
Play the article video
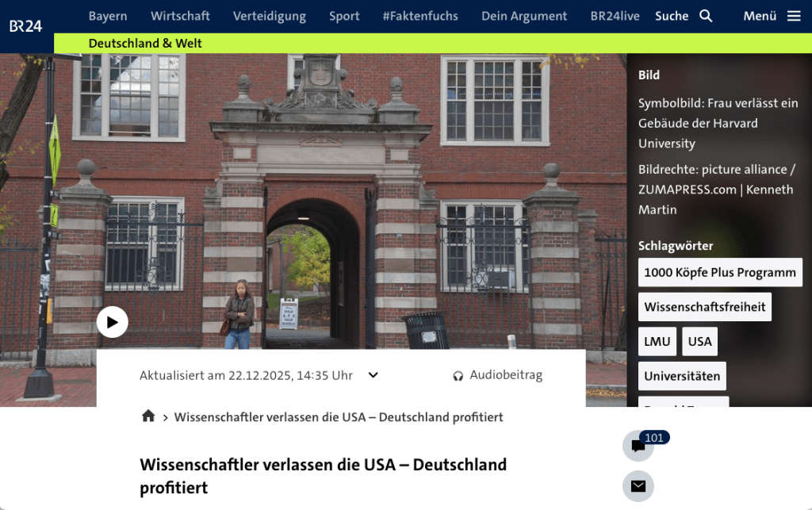[113, 322]
